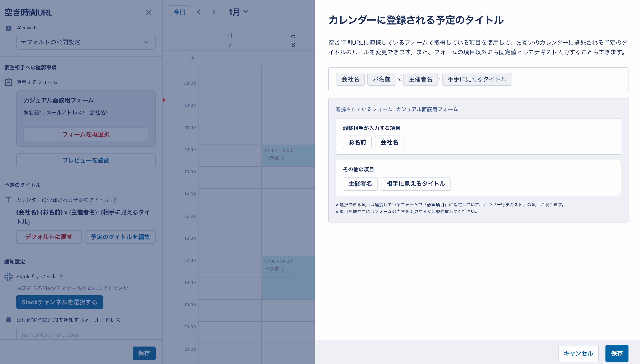Open help icon next to カレンダーに登録される予定のタイトル
Viewport: 640px width, 364px height.
[115, 200]
